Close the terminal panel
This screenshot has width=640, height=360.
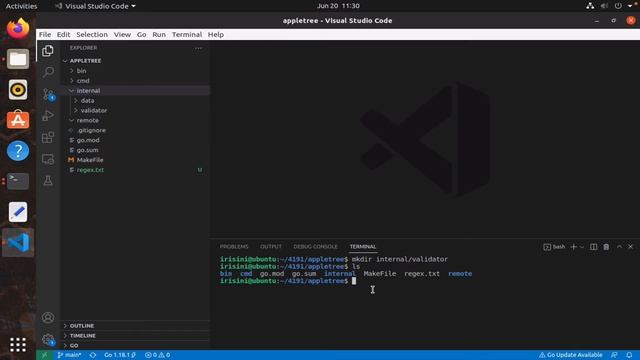631,247
